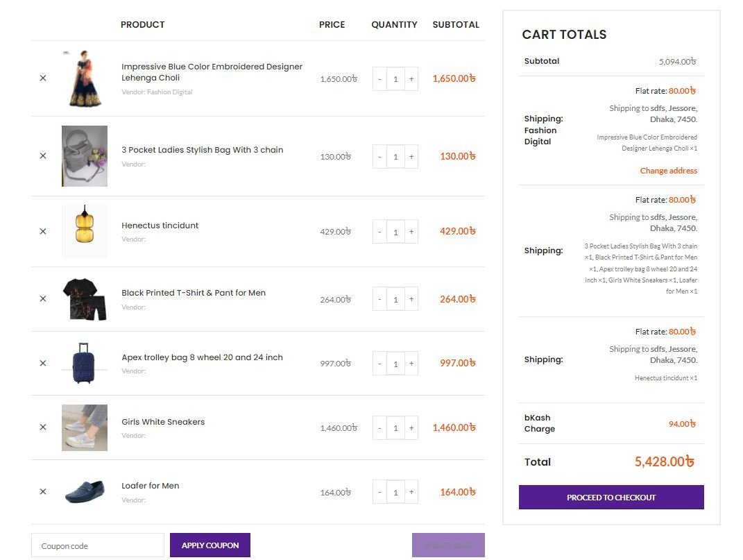743x560 pixels.
Task: Click the Update Cart button
Action: tap(448, 545)
